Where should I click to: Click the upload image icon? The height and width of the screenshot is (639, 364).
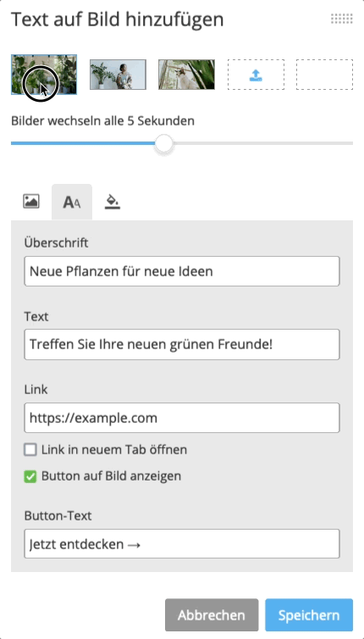256,75
